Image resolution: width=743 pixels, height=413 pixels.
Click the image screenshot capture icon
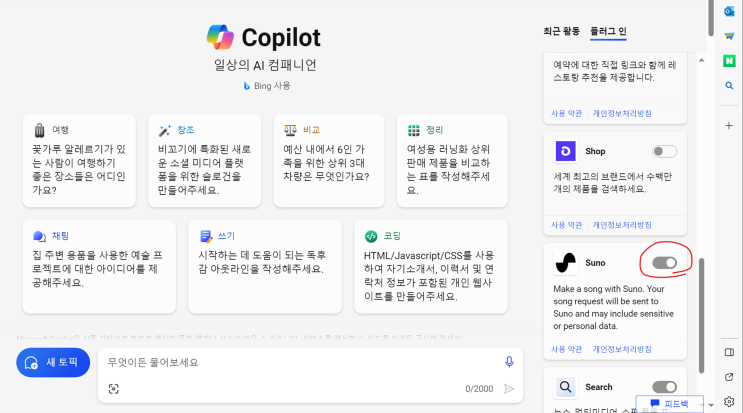point(113,389)
